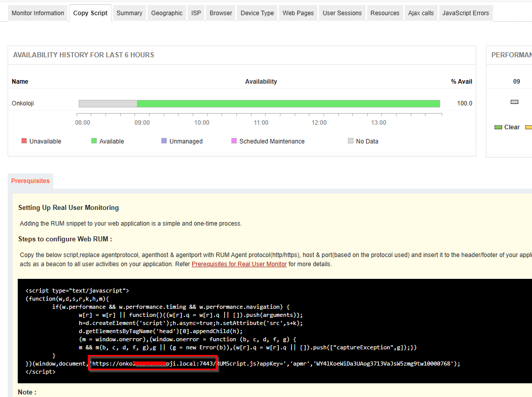
Task: Click the gray no-data segment of Onkoloji bar
Action: [108, 103]
